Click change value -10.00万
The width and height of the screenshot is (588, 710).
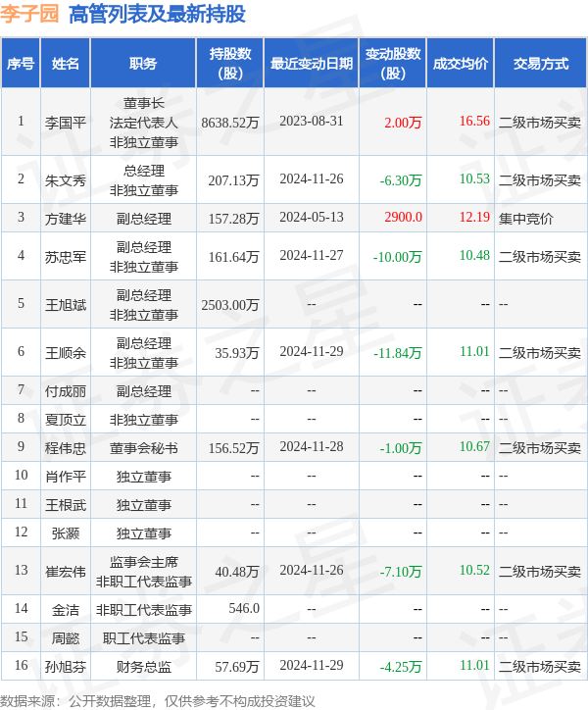(x=398, y=257)
